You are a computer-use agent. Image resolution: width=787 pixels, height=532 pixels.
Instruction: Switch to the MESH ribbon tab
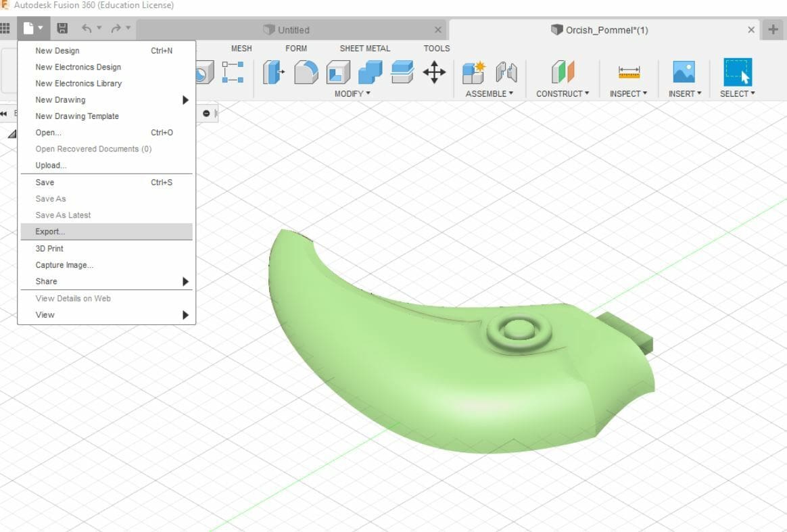coord(241,49)
